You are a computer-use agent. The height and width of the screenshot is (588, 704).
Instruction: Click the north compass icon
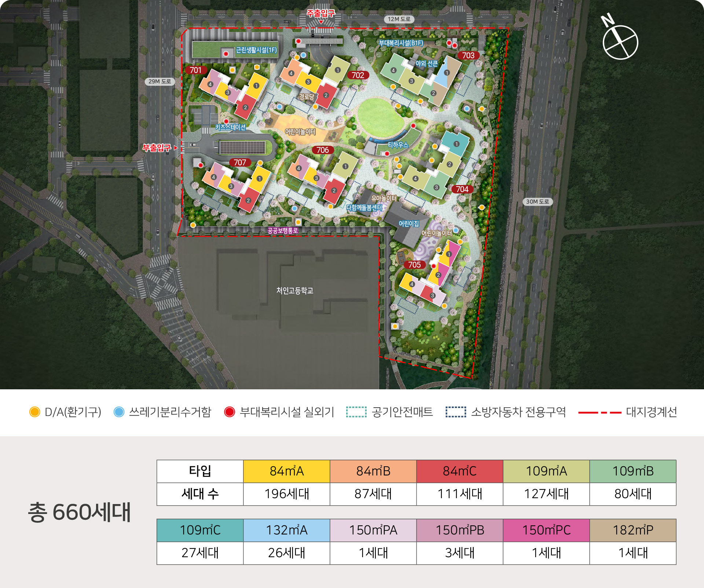click(620, 41)
